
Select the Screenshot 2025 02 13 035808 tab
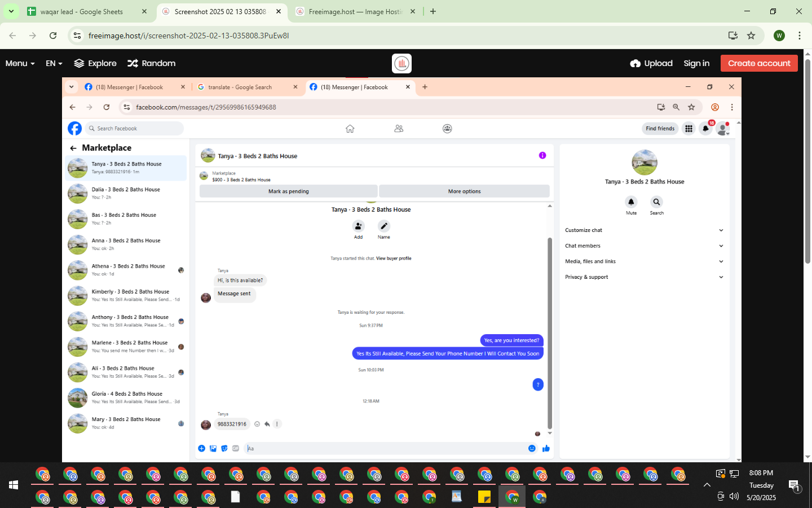tap(221, 11)
